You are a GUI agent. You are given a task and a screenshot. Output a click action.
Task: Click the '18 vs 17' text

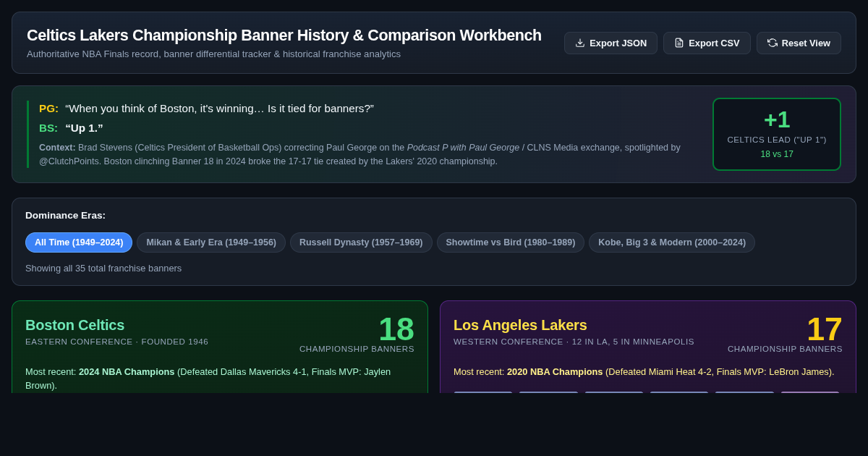(x=777, y=154)
